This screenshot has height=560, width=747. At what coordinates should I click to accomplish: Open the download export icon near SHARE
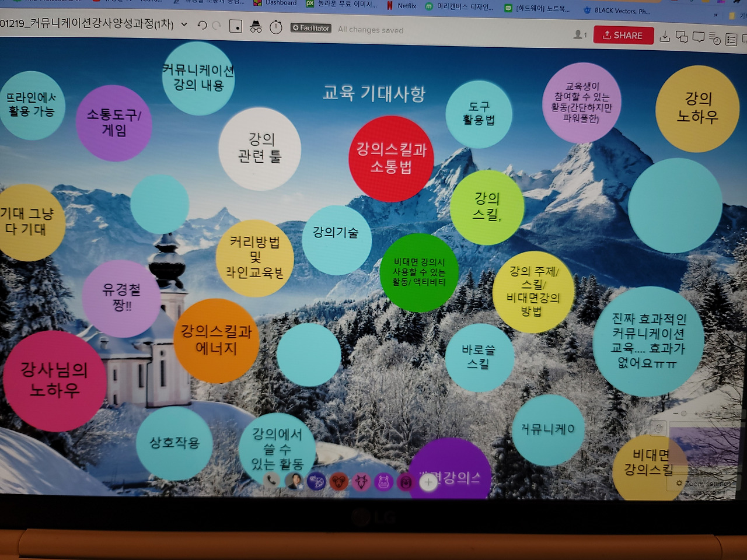tap(665, 36)
